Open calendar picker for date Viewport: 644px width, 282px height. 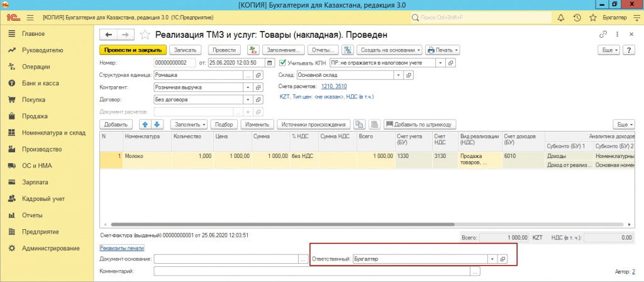pos(269,63)
